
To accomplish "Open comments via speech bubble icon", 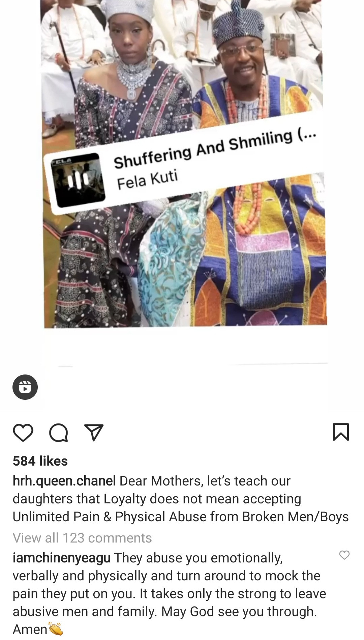I will tap(59, 433).
